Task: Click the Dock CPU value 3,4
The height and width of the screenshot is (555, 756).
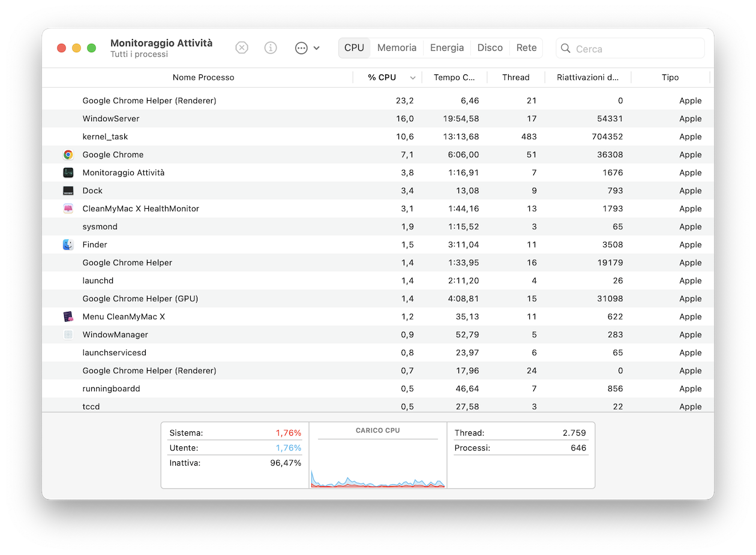Action: click(x=407, y=191)
